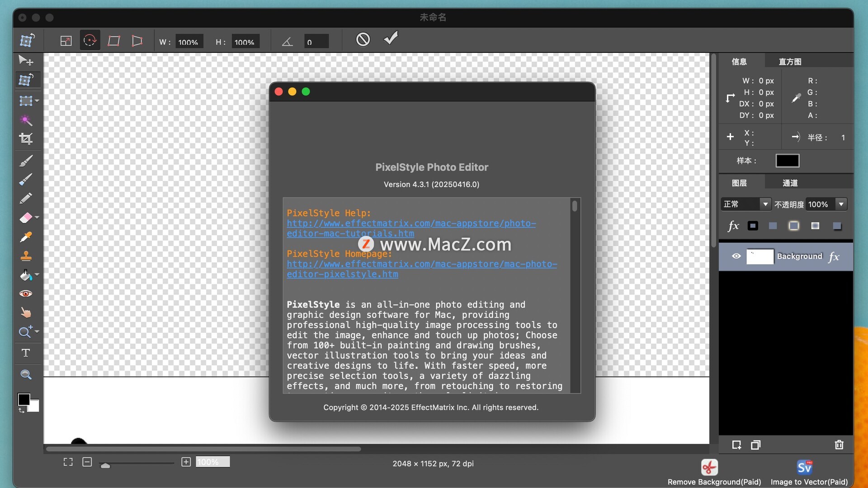
Task: Click the zoom in plus button
Action: 186,462
